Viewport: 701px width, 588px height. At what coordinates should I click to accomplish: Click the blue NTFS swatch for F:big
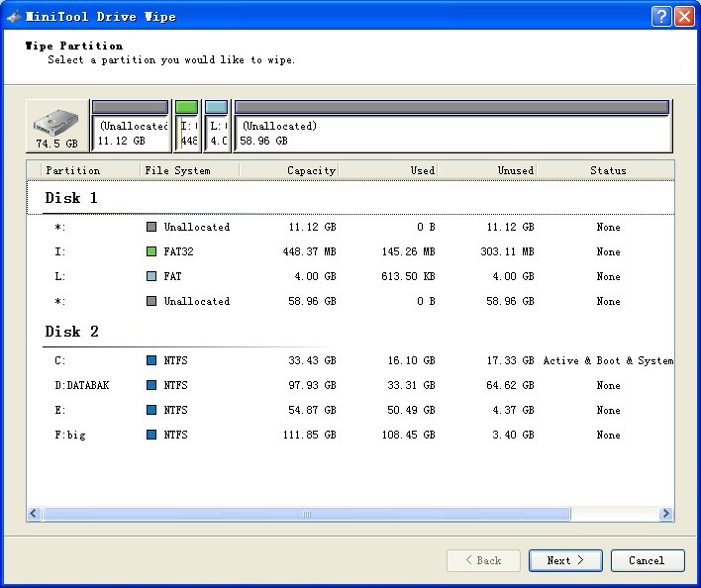coord(151,435)
